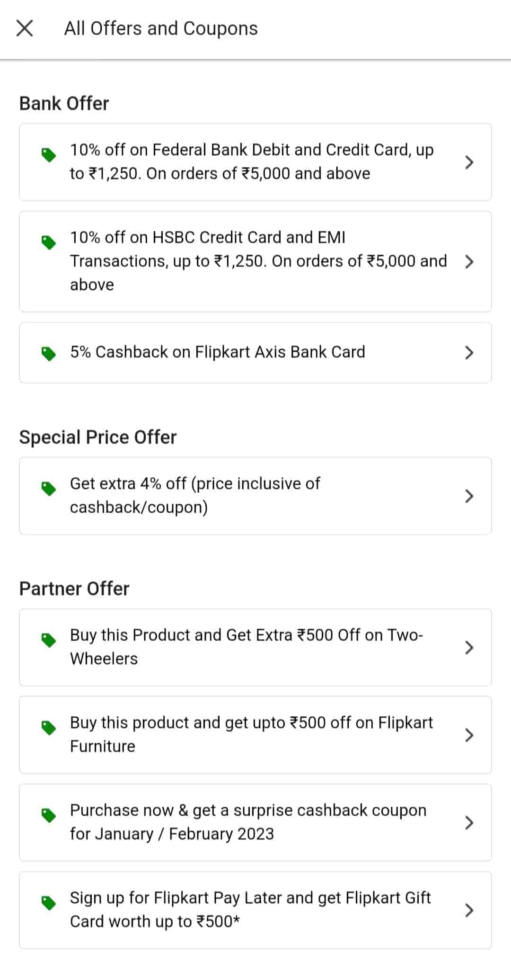Open the surprise cashback coupon offer text
Viewport: 511px width, 980px height.
(248, 822)
